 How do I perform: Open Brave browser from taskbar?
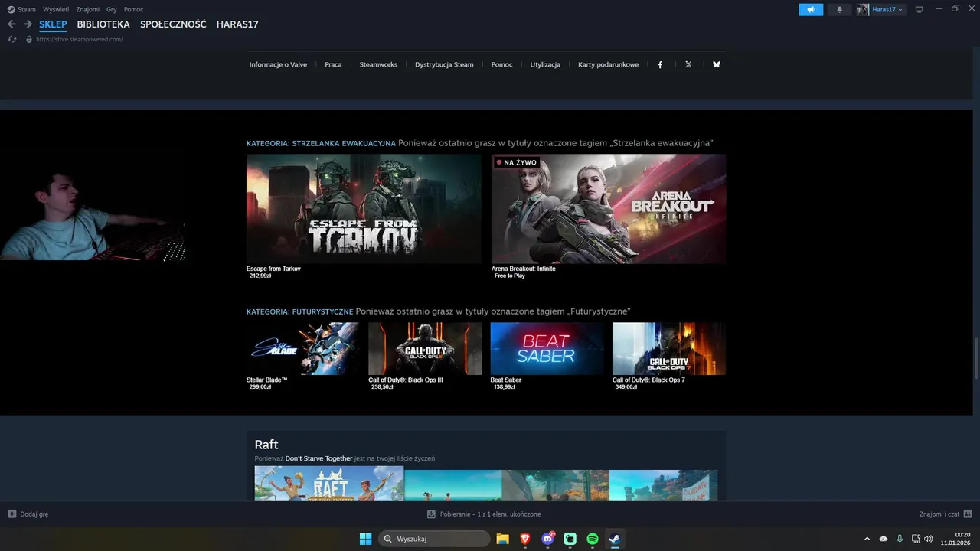click(x=525, y=539)
